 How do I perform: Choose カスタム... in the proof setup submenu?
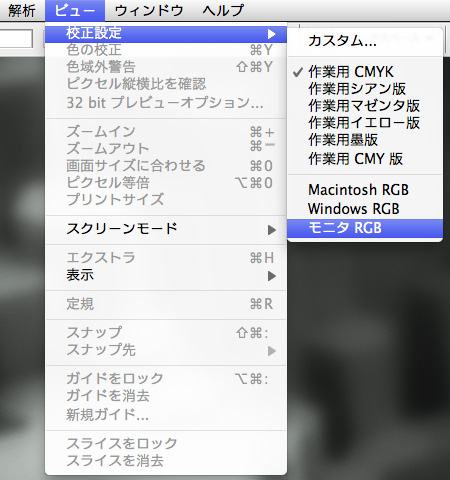(365, 41)
